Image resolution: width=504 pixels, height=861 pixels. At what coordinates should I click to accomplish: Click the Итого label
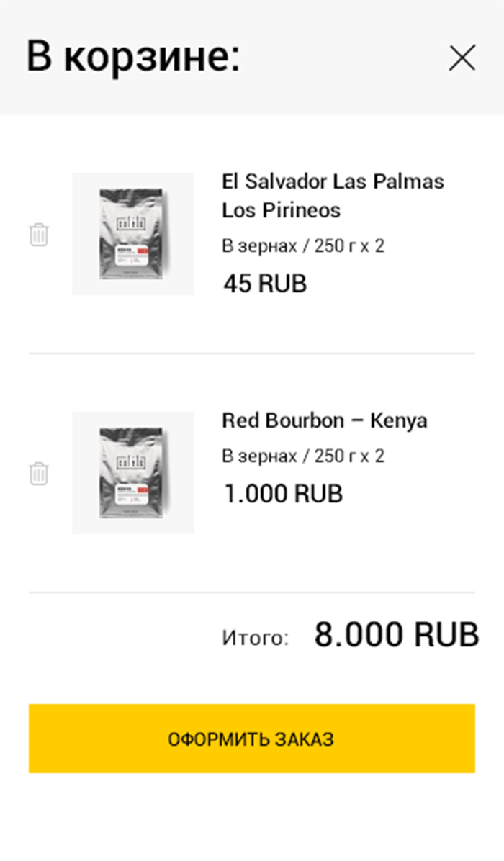pyautogui.click(x=255, y=638)
